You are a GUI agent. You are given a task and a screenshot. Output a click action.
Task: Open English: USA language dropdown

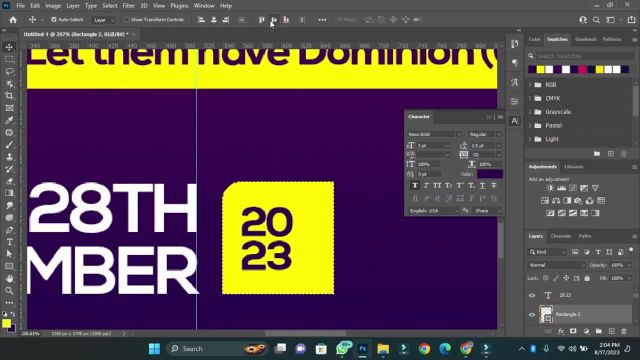click(433, 211)
